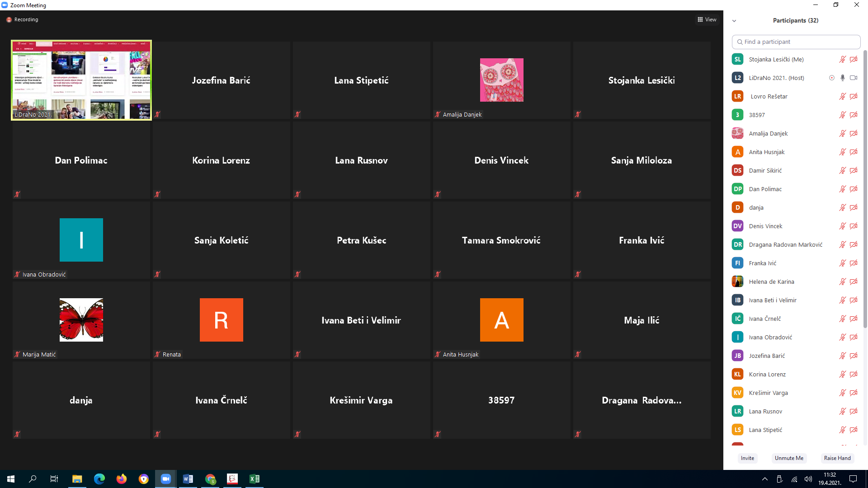Show hidden system tray icons
Viewport: 868px width, 488px height.
(x=765, y=479)
